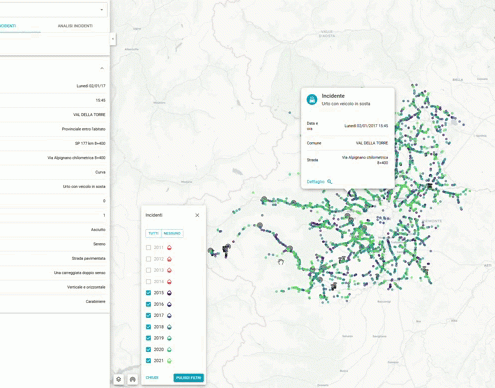The image size is (495, 388).
Task: Open the Dettaglio link in popup
Action: click(315, 182)
